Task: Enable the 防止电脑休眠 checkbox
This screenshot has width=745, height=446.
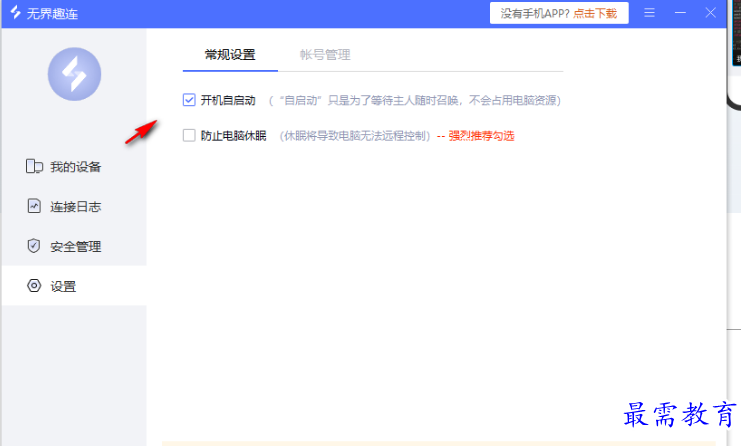Action: (189, 135)
